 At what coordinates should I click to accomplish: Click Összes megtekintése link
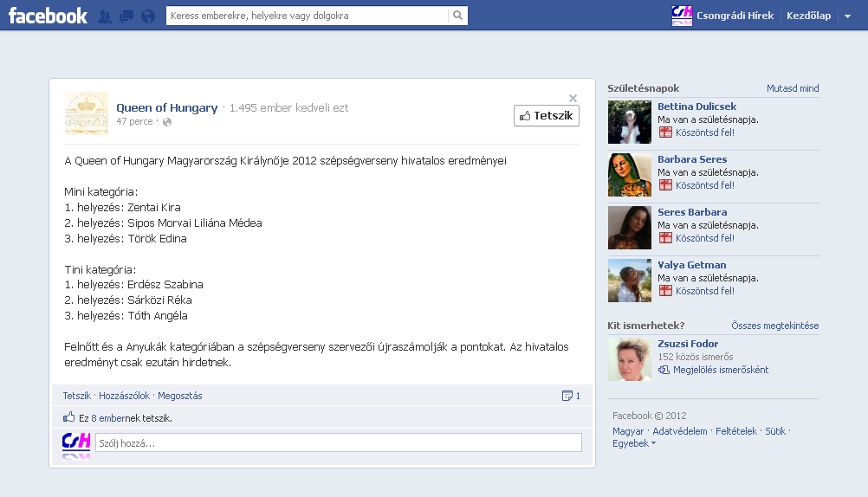pos(775,326)
